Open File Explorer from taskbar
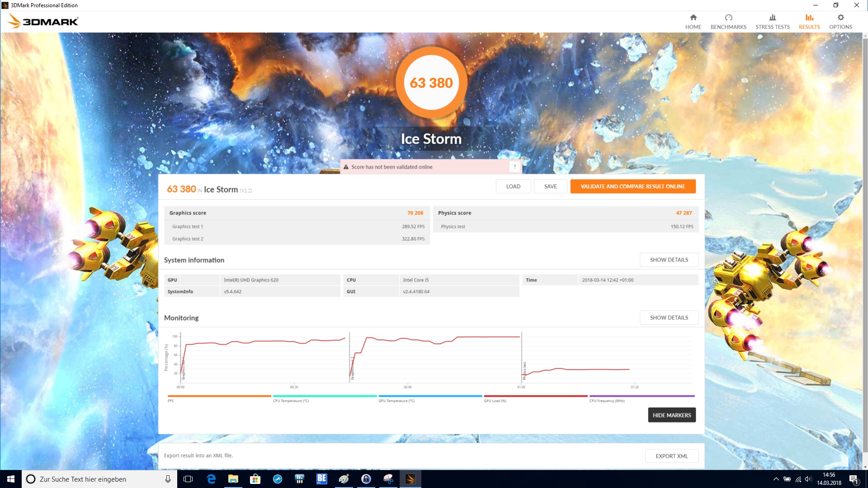The height and width of the screenshot is (488, 868). point(233,479)
